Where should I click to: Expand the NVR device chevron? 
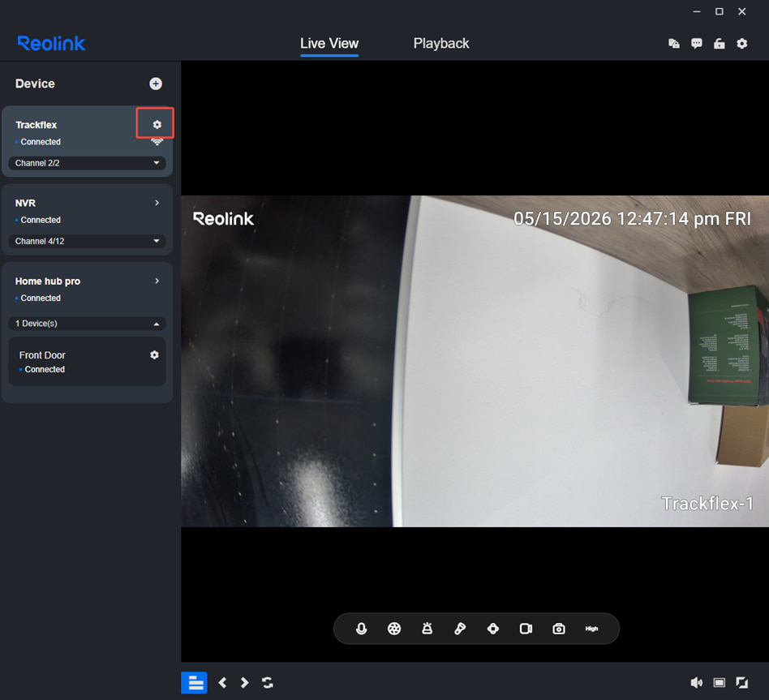[x=157, y=203]
